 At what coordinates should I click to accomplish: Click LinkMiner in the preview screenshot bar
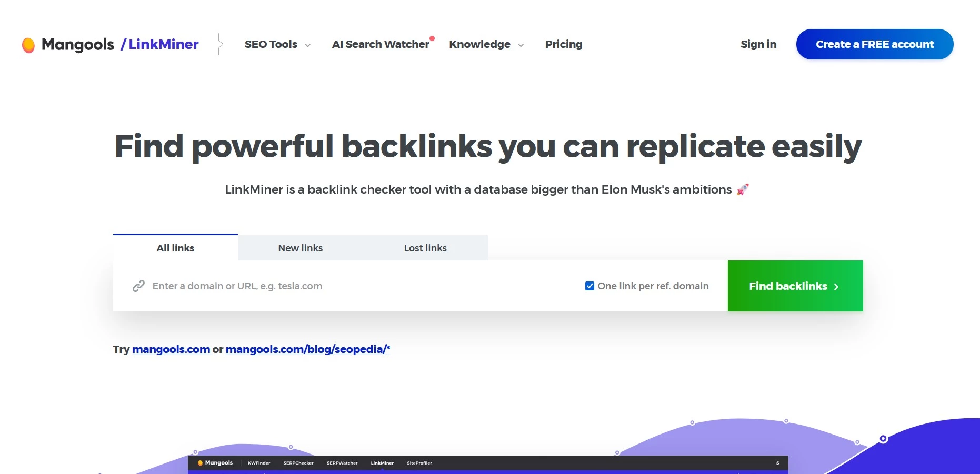point(382,463)
